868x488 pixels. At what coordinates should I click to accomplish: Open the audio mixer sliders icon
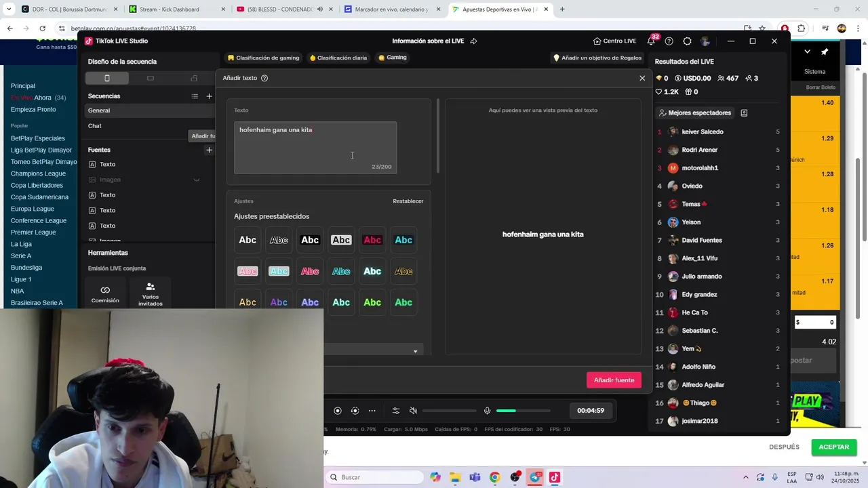[x=396, y=411]
